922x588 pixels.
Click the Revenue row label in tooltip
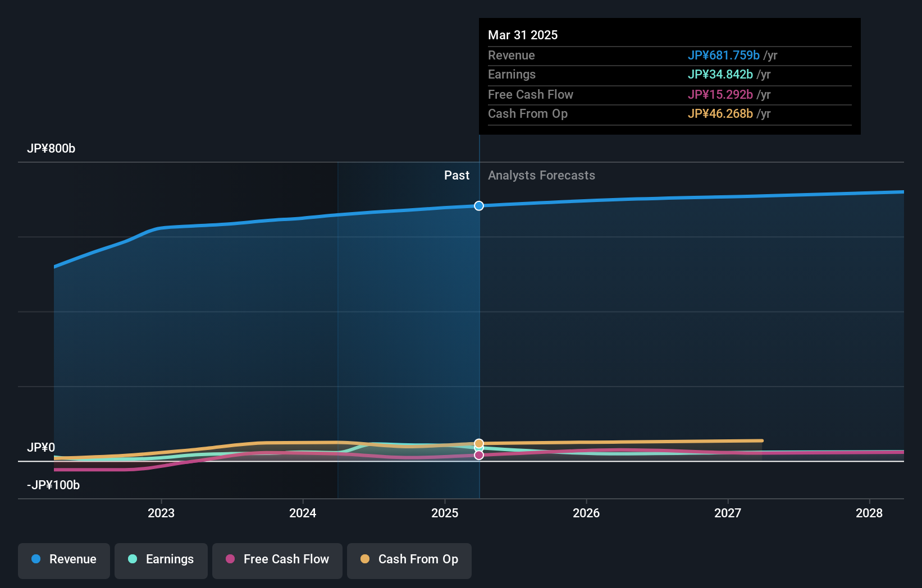tap(512, 56)
